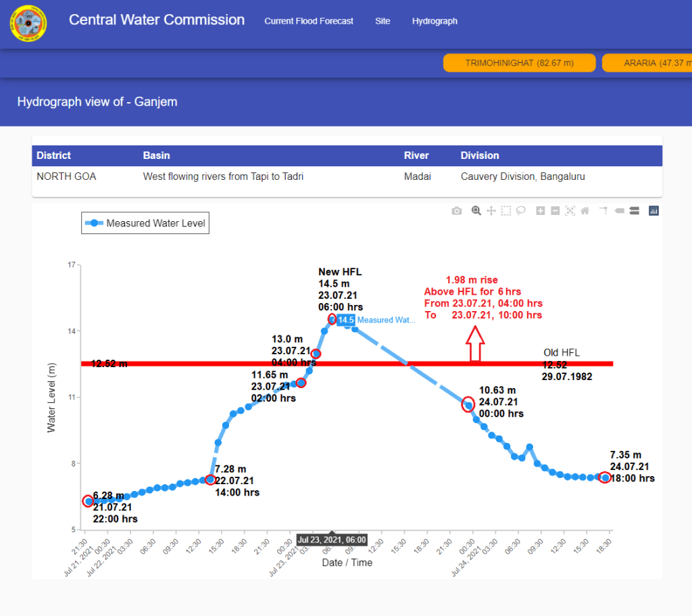Click the Zoom in plus icon
Screen dimensions: 692x616
coord(541,211)
